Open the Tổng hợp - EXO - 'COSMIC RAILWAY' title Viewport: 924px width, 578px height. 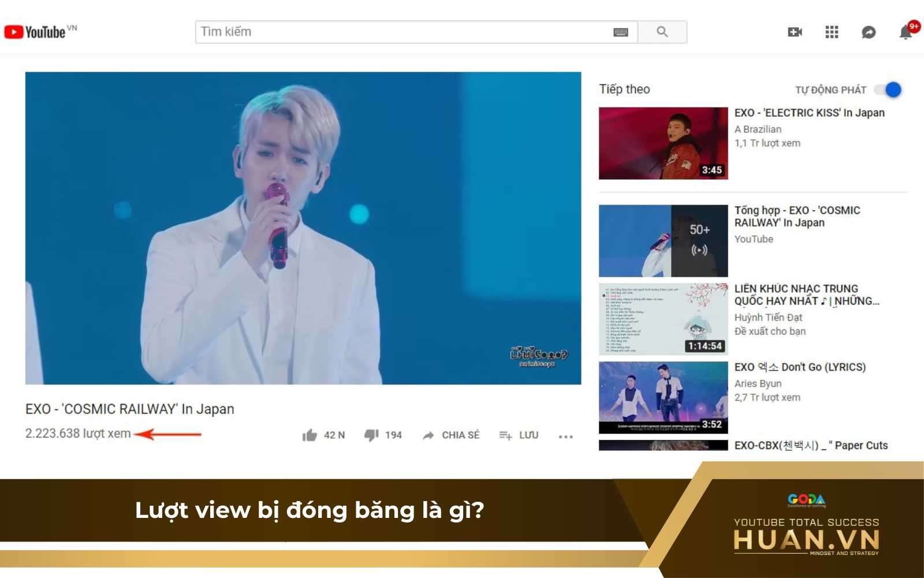798,216
